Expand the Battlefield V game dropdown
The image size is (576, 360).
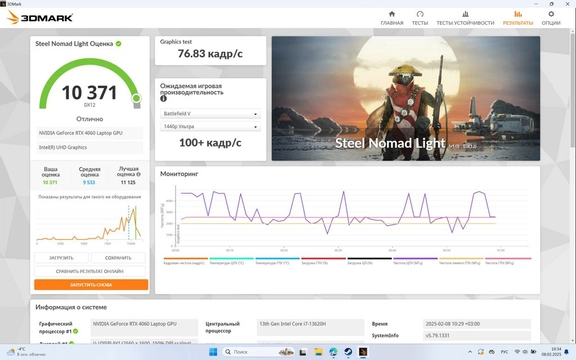pyautogui.click(x=210, y=114)
